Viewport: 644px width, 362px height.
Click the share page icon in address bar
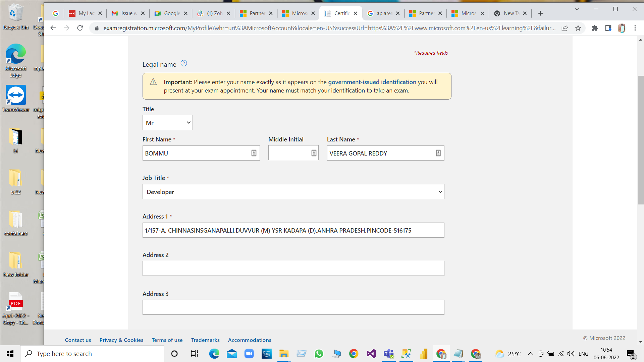coord(565,28)
